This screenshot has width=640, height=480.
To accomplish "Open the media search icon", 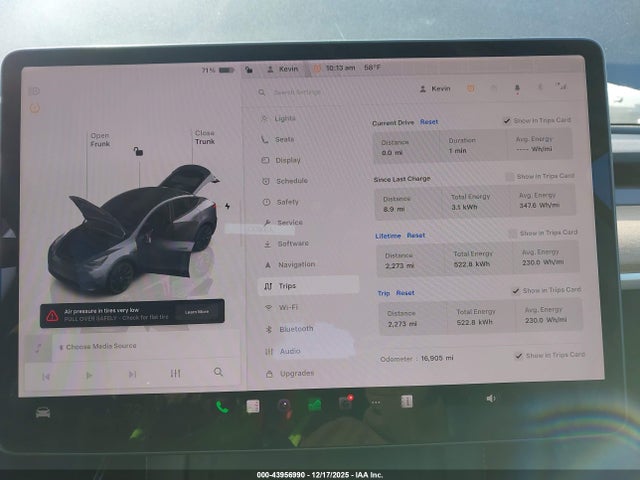I will point(218,372).
